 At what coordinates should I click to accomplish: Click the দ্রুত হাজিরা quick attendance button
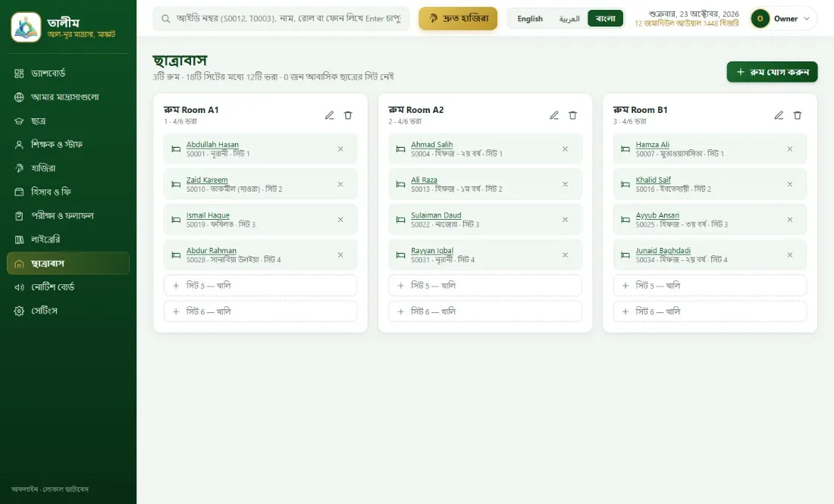pos(458,19)
